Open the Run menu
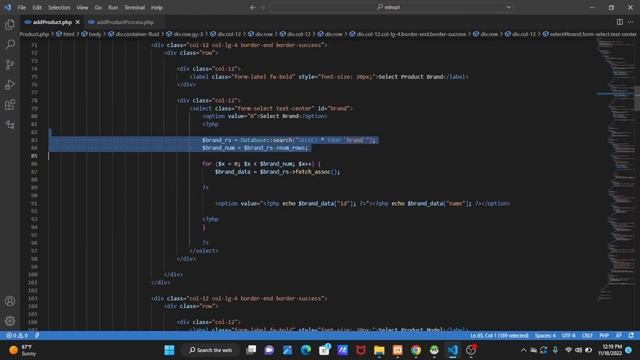Screen dimensions: 640x360 (113, 7)
